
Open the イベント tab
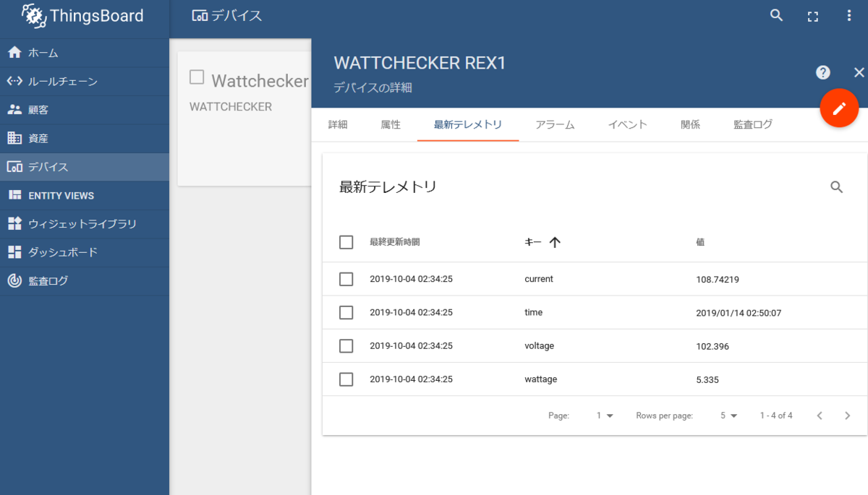click(x=627, y=124)
